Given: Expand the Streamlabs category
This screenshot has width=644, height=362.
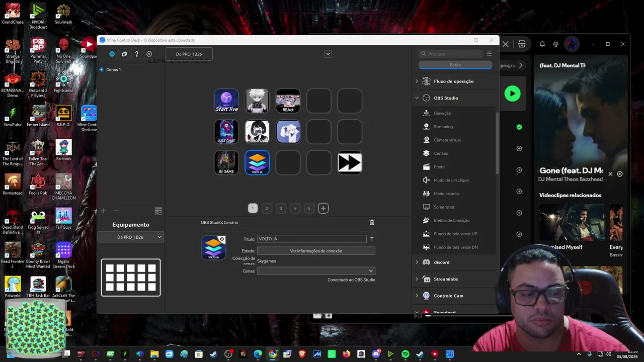Looking at the screenshot, I should tap(417, 279).
